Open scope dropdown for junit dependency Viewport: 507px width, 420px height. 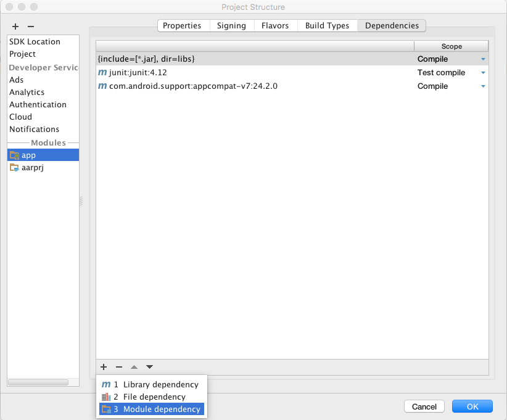tap(483, 73)
